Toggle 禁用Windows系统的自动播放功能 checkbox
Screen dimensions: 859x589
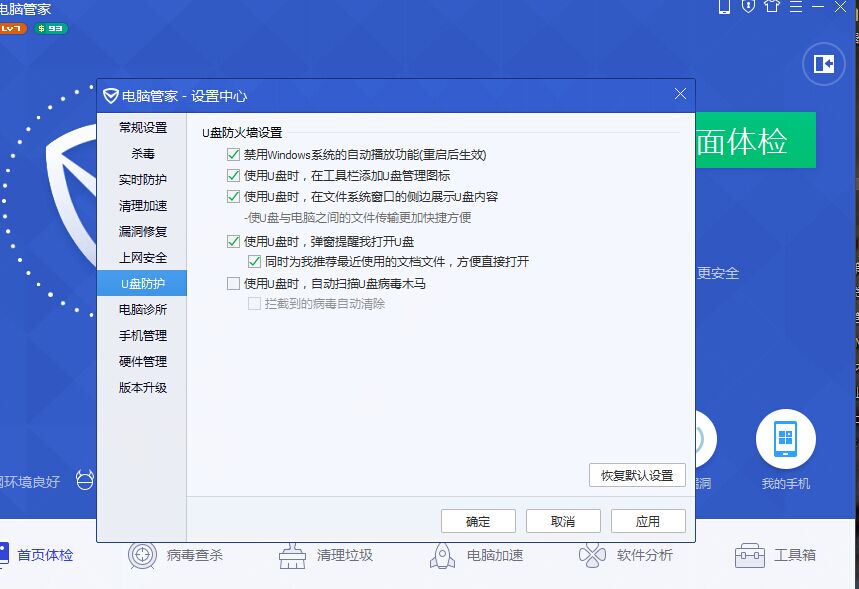click(233, 155)
